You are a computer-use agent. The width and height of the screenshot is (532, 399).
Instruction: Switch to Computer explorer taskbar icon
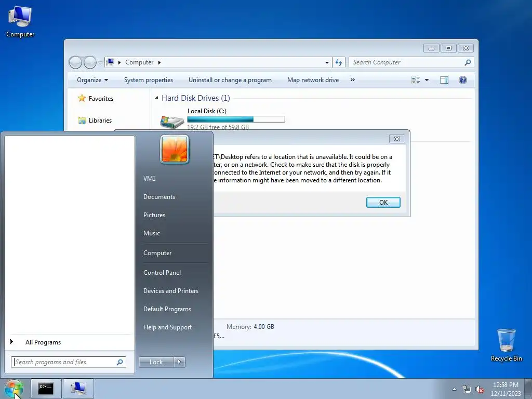[x=78, y=389]
